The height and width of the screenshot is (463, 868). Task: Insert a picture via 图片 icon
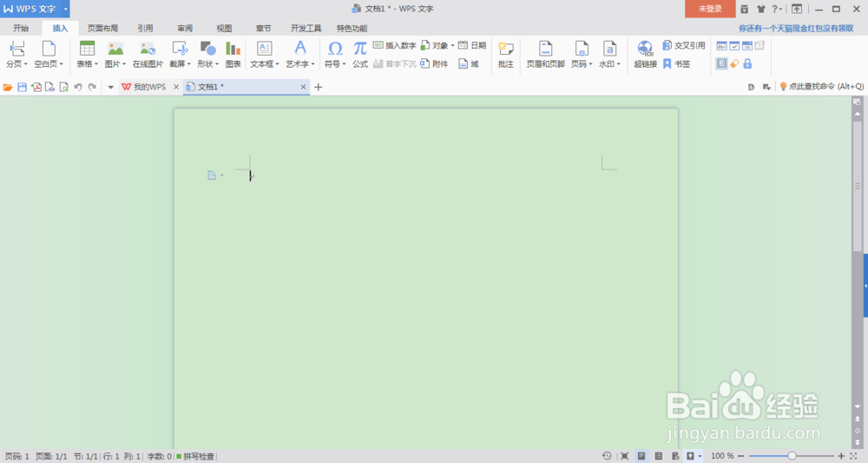coord(115,49)
